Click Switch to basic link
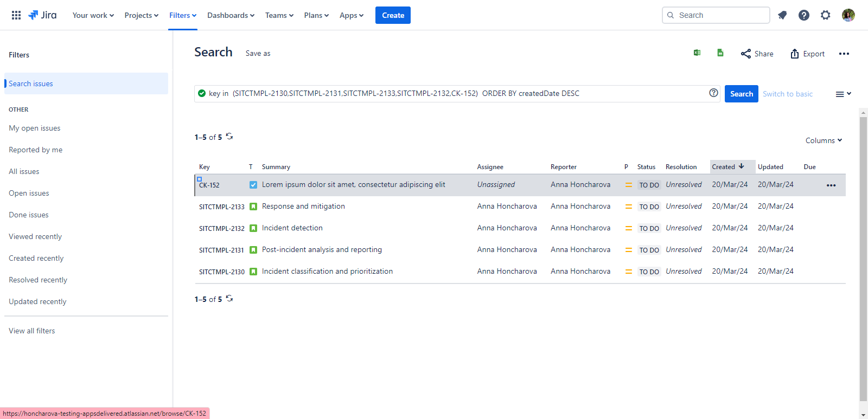 788,94
